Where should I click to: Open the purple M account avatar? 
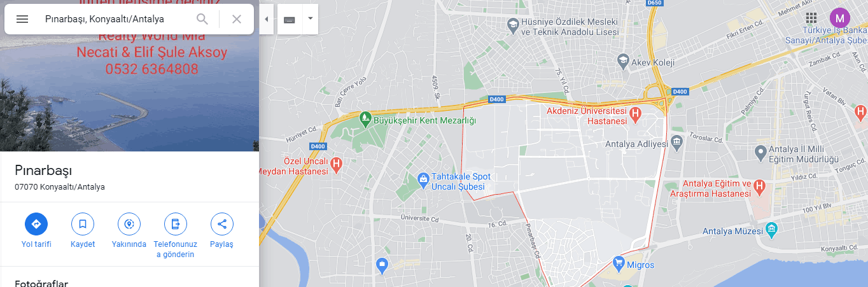(x=840, y=18)
